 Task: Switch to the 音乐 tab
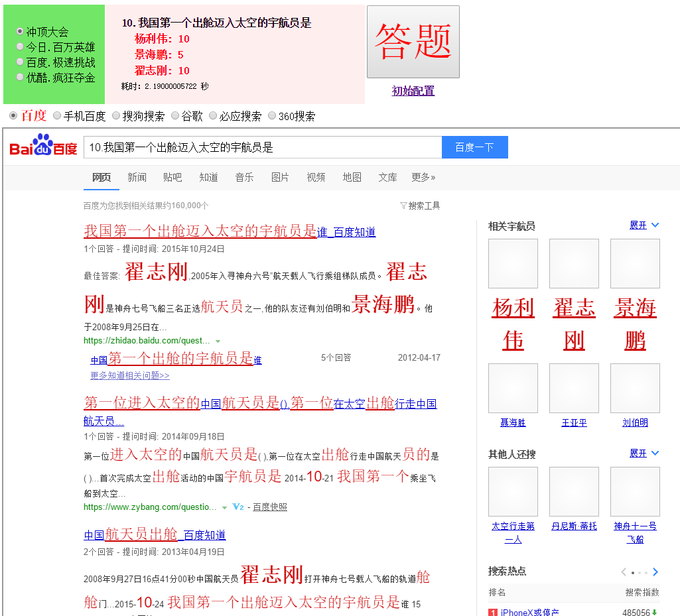244,177
